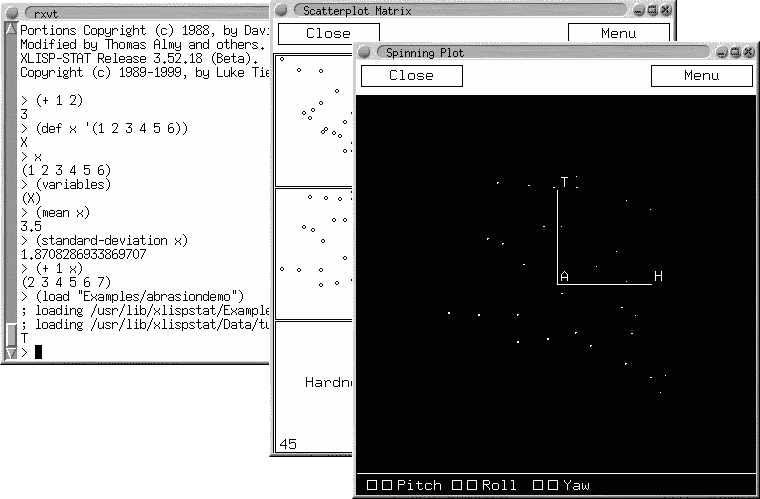760x499 pixels.
Task: Click Close button in Scatterplot Matrix window
Action: 328,33
